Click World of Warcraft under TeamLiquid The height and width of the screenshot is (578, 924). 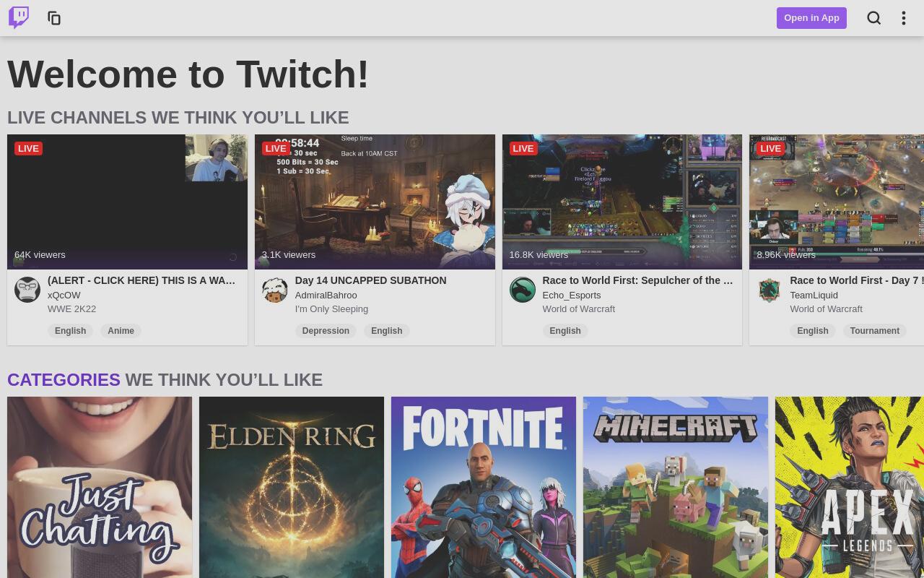pos(826,309)
